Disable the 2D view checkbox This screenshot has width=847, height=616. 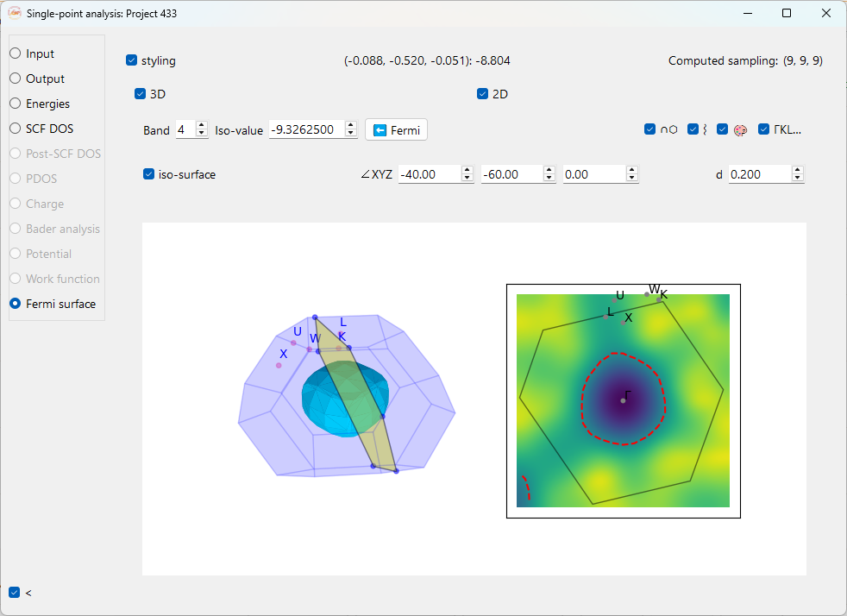[483, 94]
